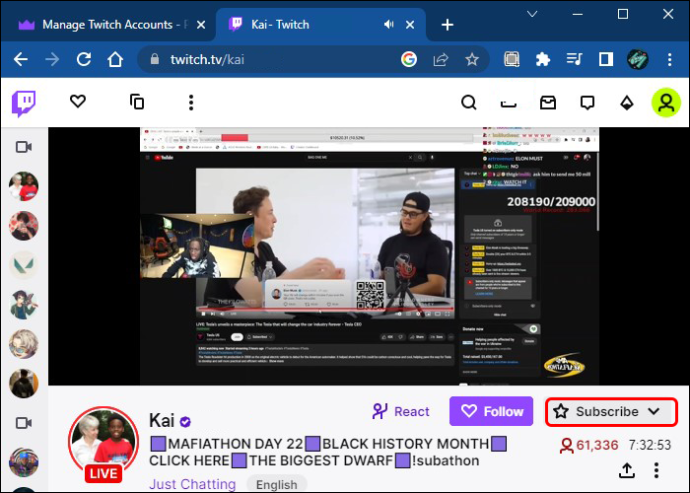Screen dimensions: 690x493
Task: Open the Whispers speech bubble icon
Action: [x=587, y=103]
